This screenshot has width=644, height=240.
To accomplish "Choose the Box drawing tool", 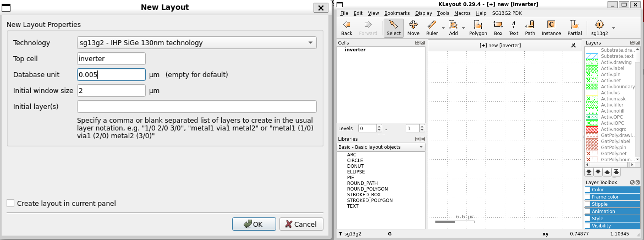I will click(498, 28).
